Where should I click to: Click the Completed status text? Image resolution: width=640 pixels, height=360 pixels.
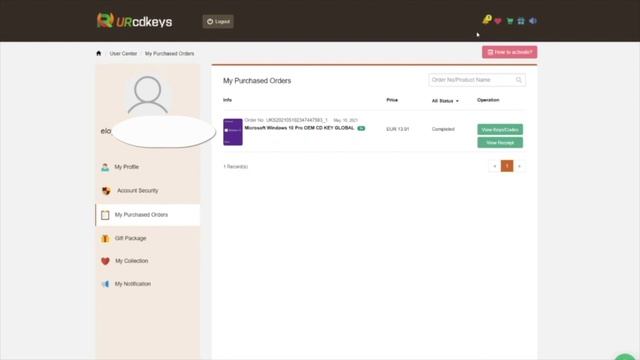(x=443, y=129)
